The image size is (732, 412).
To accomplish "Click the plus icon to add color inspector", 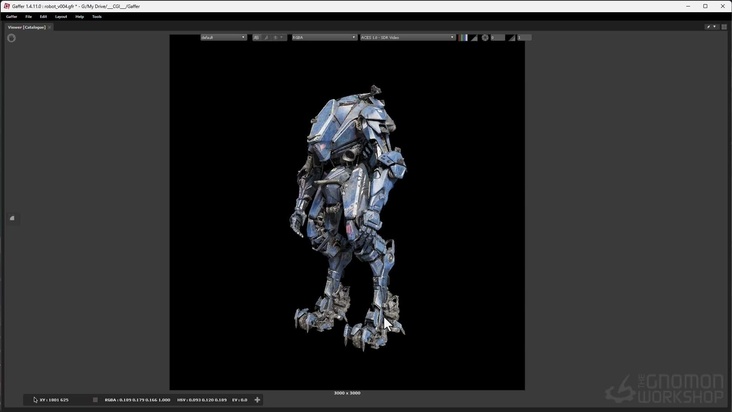I will tap(257, 400).
